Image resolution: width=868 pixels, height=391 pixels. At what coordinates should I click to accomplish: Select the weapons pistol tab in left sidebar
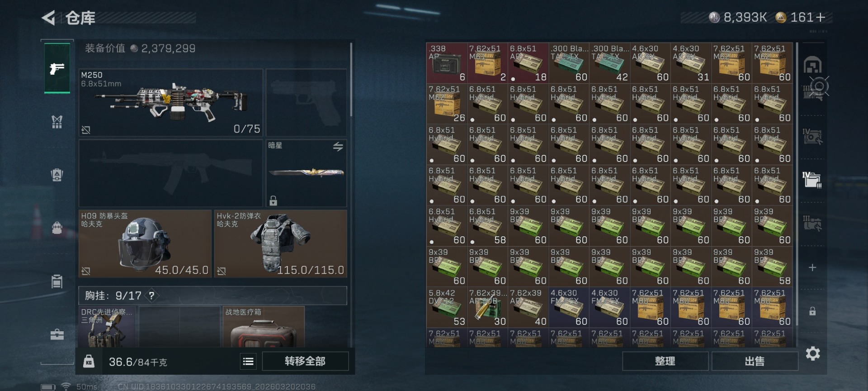[57, 68]
